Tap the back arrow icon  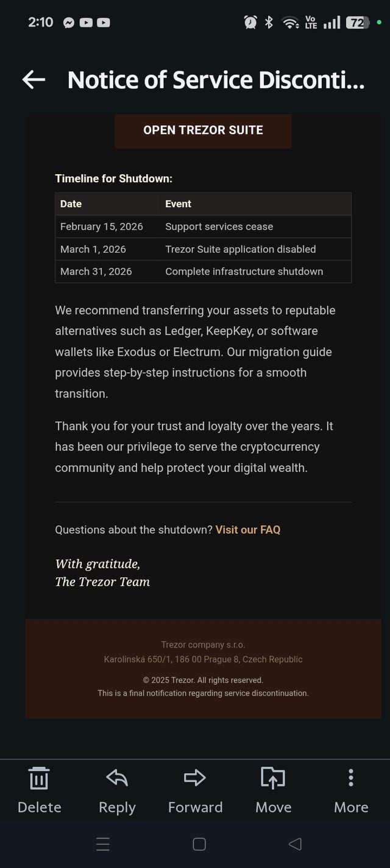pyautogui.click(x=34, y=80)
